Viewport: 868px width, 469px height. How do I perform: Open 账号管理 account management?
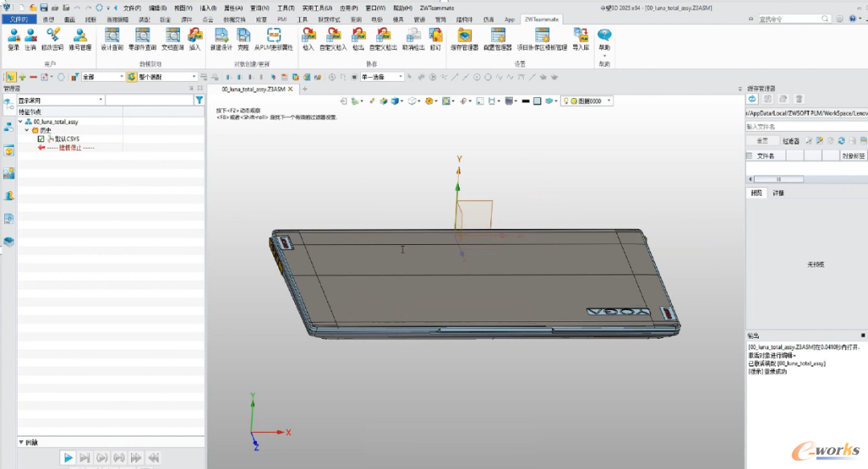(x=80, y=39)
